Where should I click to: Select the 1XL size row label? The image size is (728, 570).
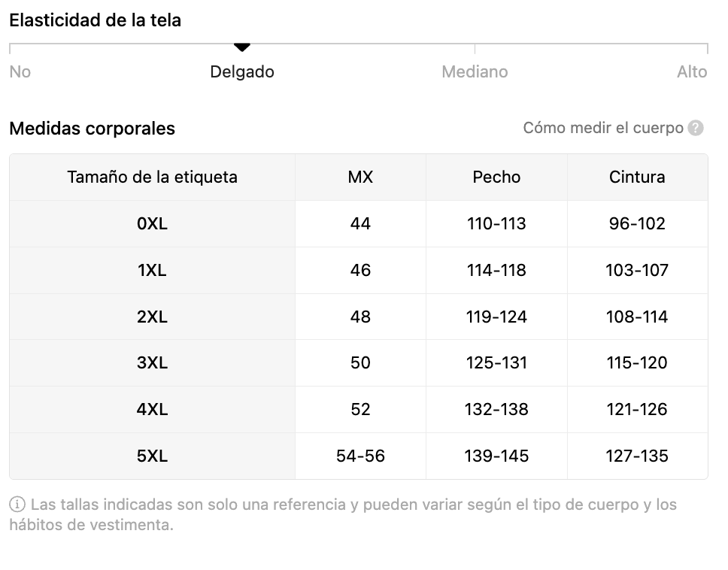[152, 270]
